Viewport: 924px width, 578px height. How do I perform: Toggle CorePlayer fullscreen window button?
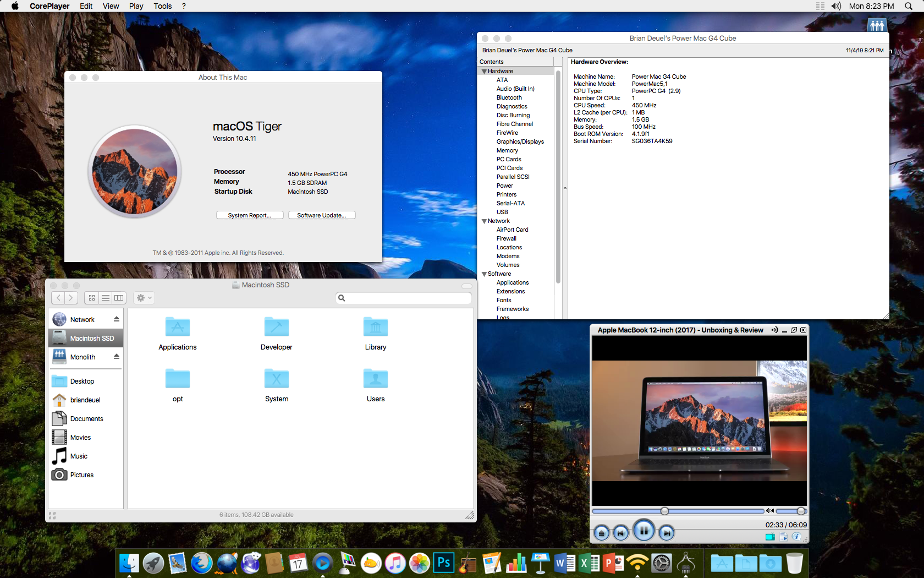794,330
